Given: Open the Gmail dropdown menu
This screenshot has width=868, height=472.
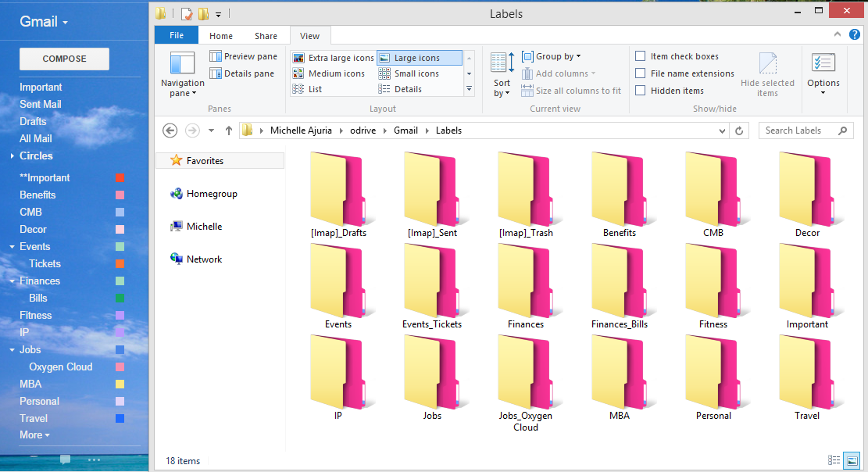Looking at the screenshot, I should (44, 21).
